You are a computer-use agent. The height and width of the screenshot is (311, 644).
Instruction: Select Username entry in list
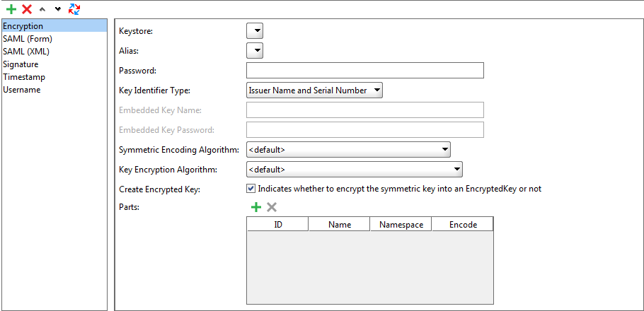[x=54, y=90]
